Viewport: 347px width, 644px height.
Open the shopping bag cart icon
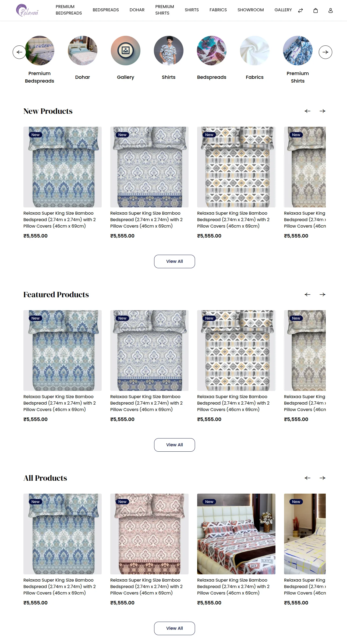(x=316, y=10)
